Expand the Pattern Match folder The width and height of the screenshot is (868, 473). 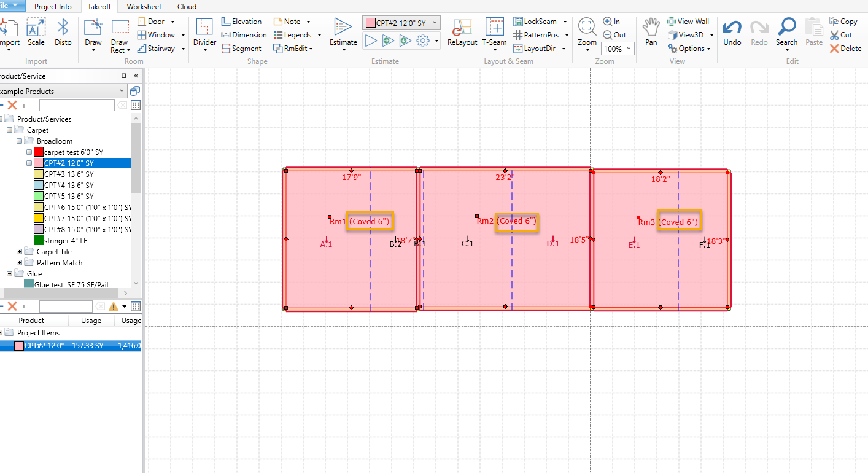click(x=19, y=263)
